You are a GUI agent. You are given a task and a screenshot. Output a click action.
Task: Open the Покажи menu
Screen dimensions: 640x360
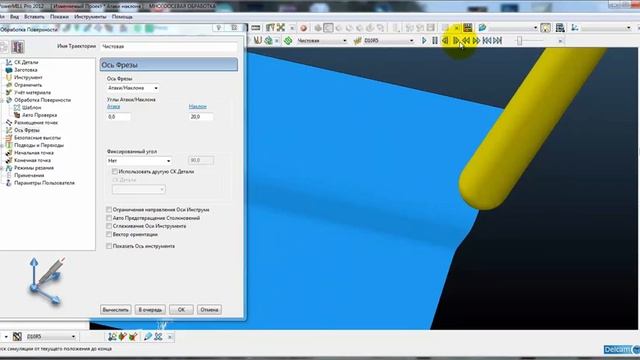click(x=59, y=17)
